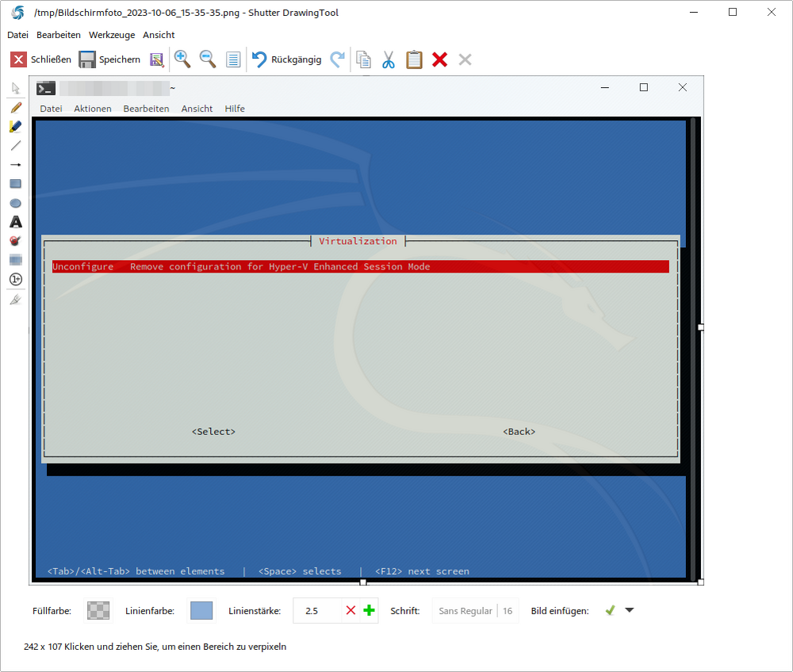Open the Linienfarbe line color swatch
Image resolution: width=793 pixels, height=672 pixels.
pyautogui.click(x=201, y=610)
